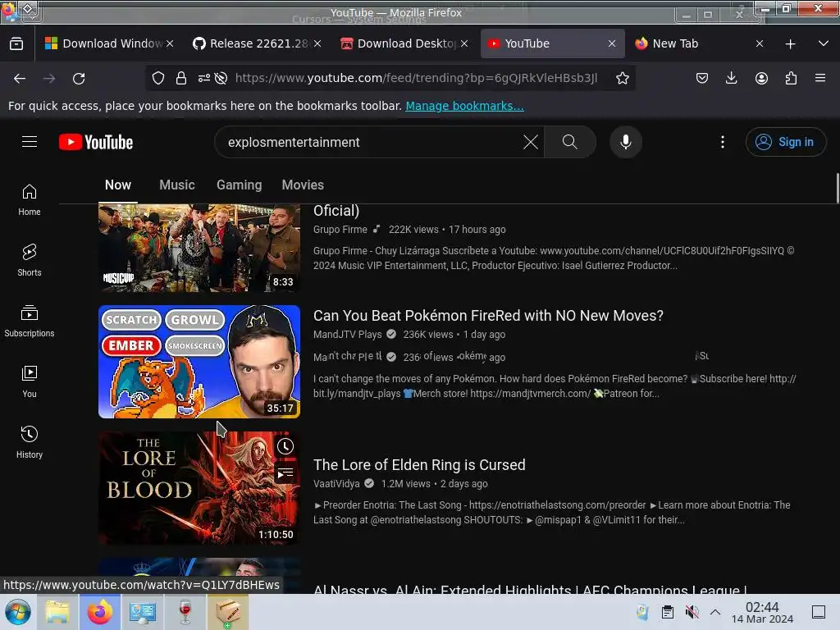Open the wine glass taskbar app
840x630 pixels.
[185, 612]
